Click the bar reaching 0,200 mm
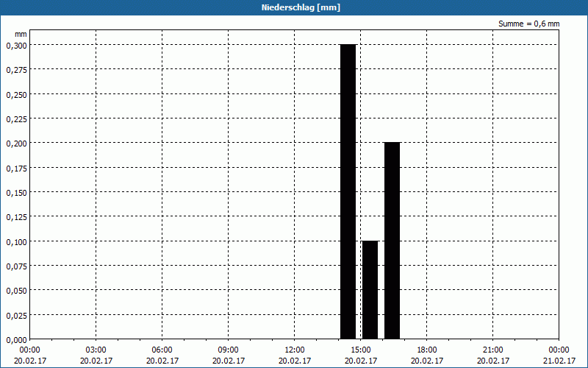588x368 pixels. [392, 241]
